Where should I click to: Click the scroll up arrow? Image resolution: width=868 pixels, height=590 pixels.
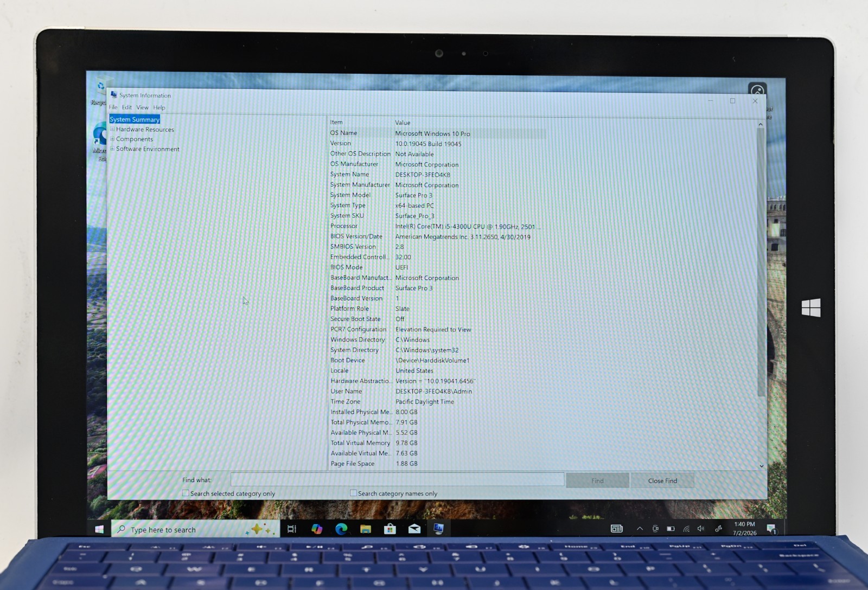coord(761,124)
